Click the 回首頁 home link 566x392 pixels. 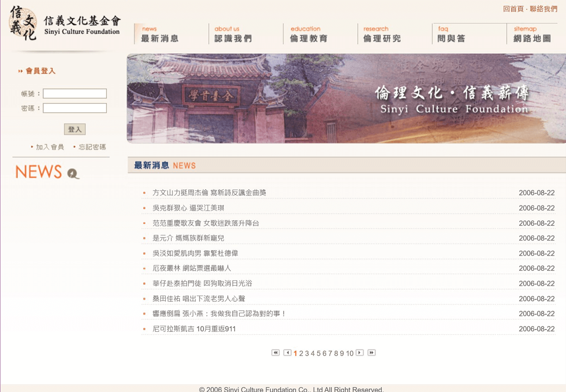coord(513,9)
